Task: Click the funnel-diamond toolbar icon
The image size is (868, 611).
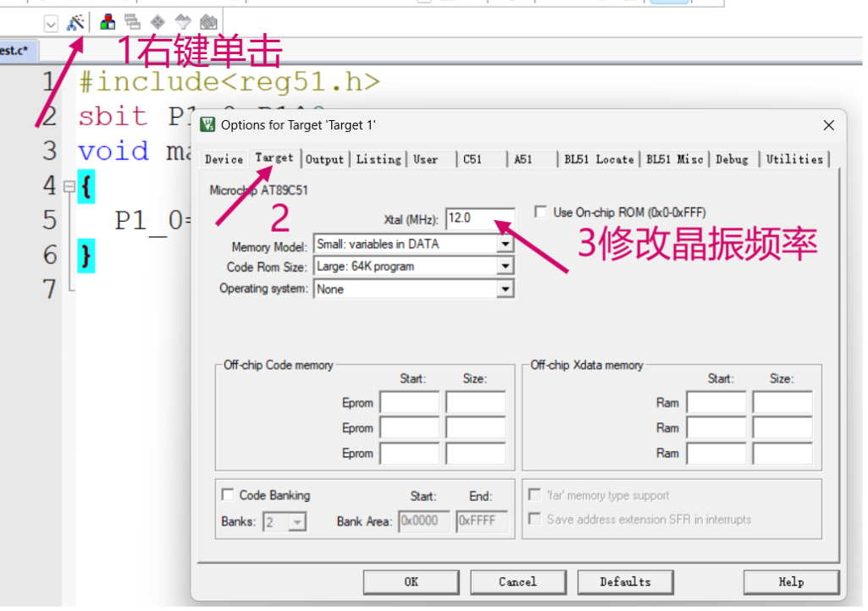Action: coord(182,23)
